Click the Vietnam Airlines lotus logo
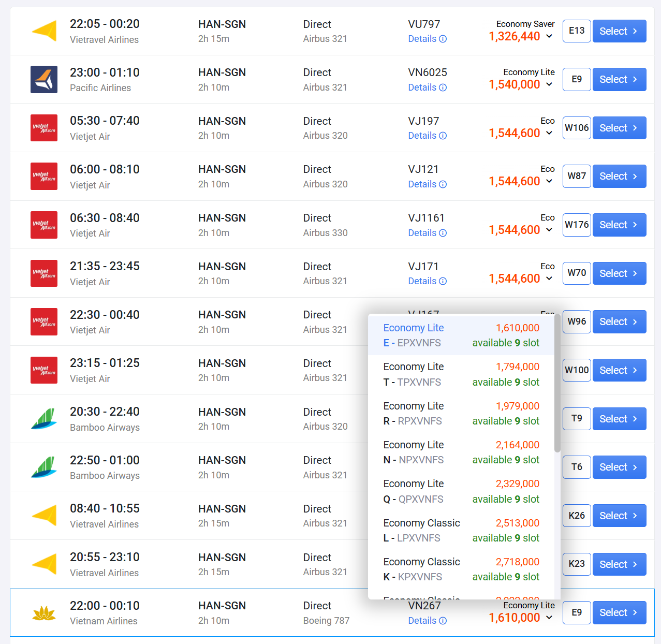Image resolution: width=661 pixels, height=644 pixels. pos(44,613)
